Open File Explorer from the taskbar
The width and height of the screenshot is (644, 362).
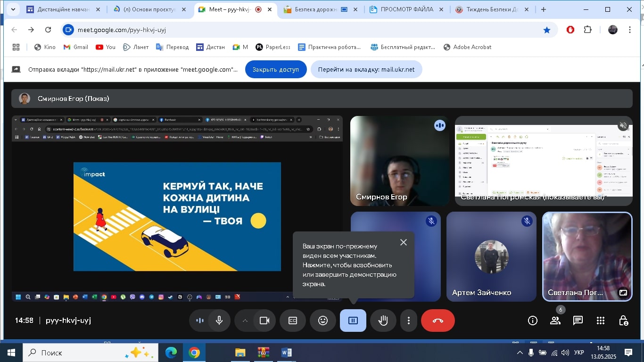tap(240, 353)
